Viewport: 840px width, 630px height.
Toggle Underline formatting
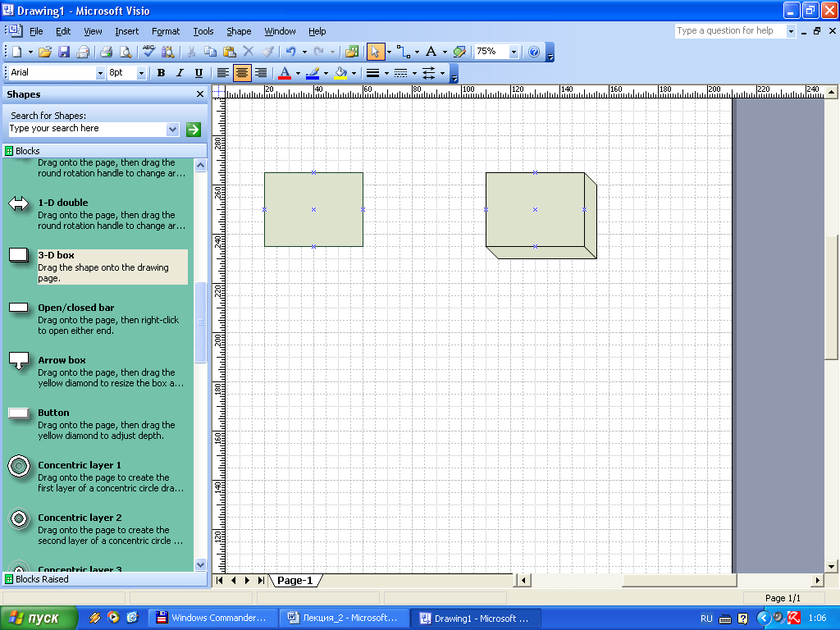pyautogui.click(x=199, y=73)
